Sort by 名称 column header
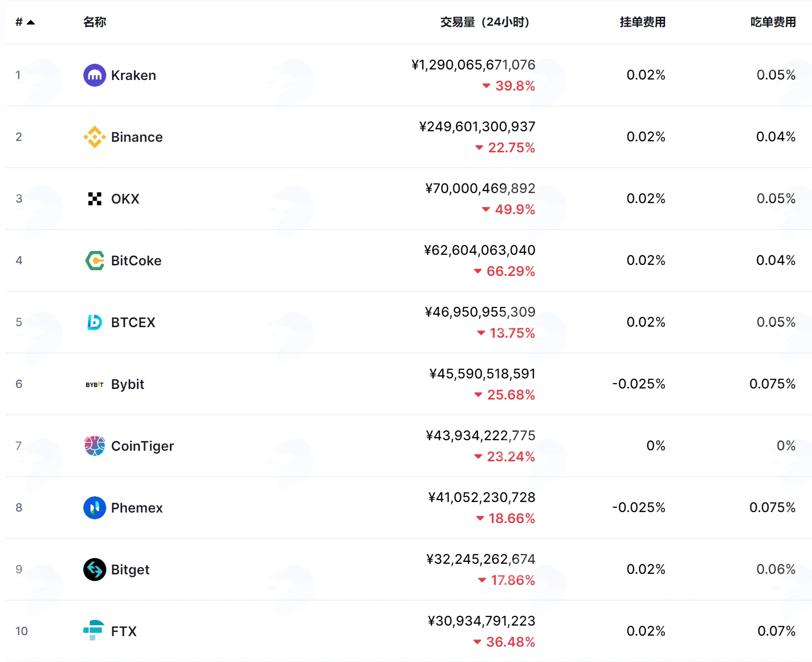 (95, 22)
